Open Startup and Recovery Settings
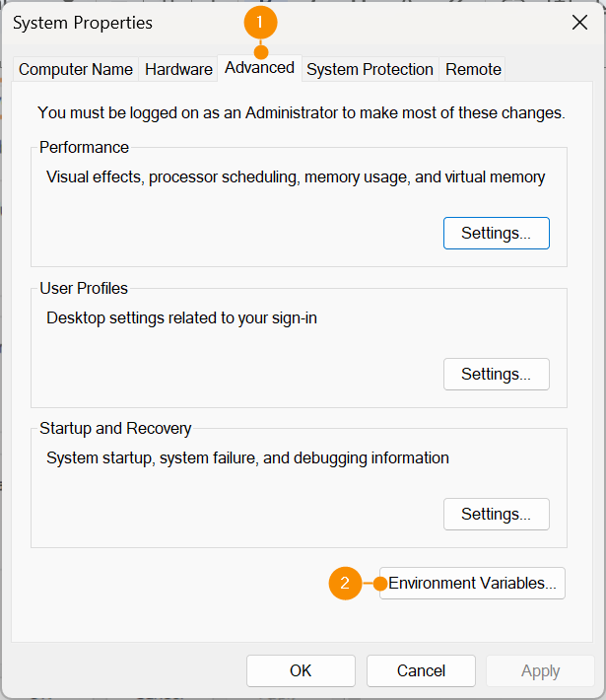The image size is (606, 700). [x=496, y=515]
